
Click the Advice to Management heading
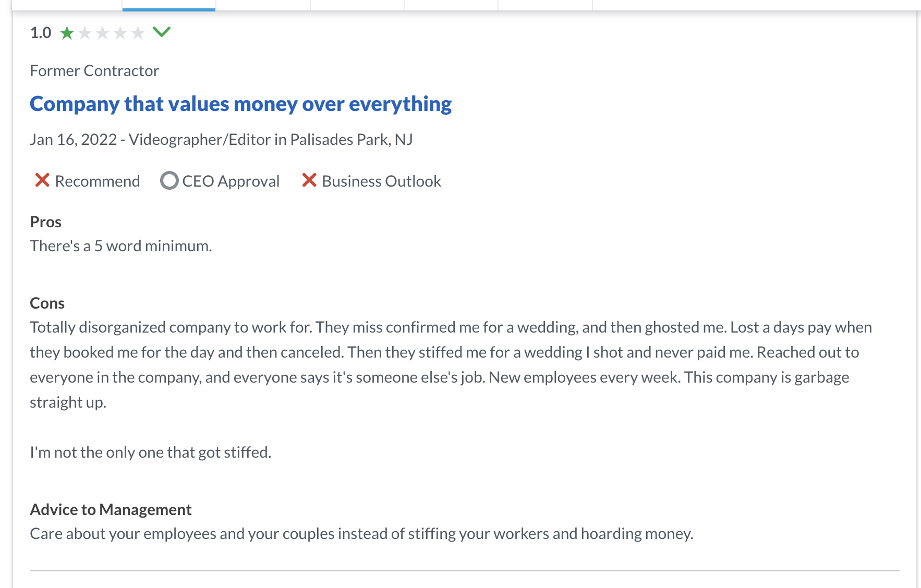[x=111, y=510]
